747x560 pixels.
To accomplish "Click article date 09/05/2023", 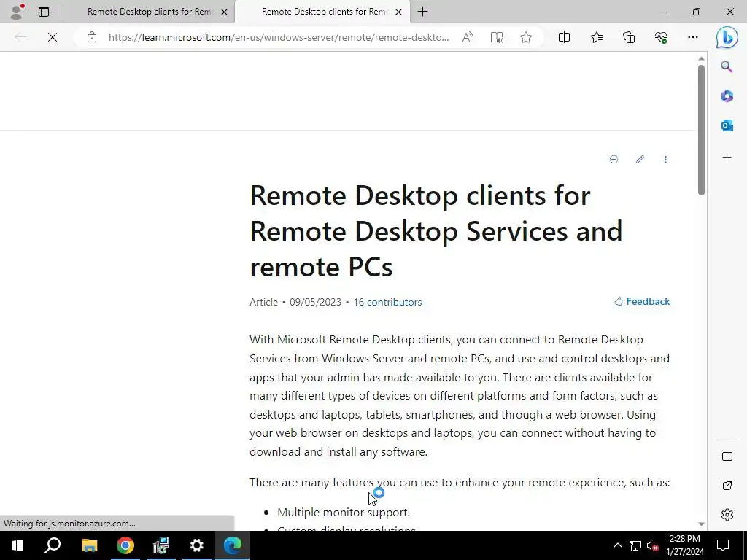I will 315,302.
